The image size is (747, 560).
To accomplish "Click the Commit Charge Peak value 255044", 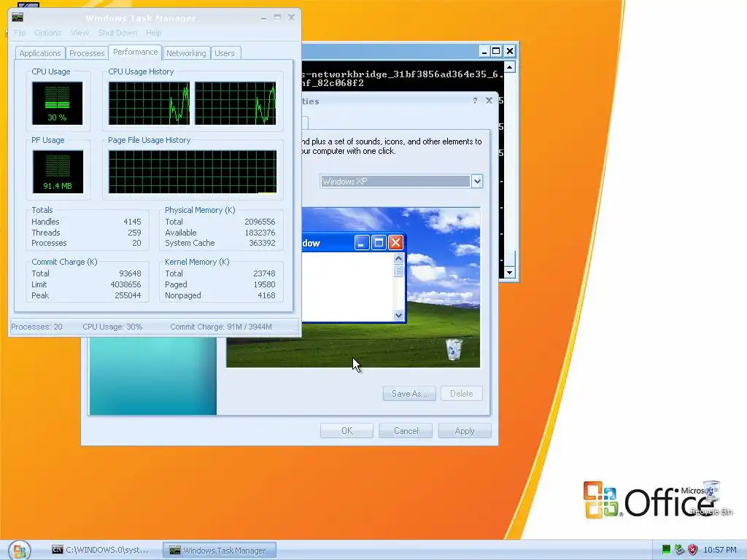I will coord(128,296).
